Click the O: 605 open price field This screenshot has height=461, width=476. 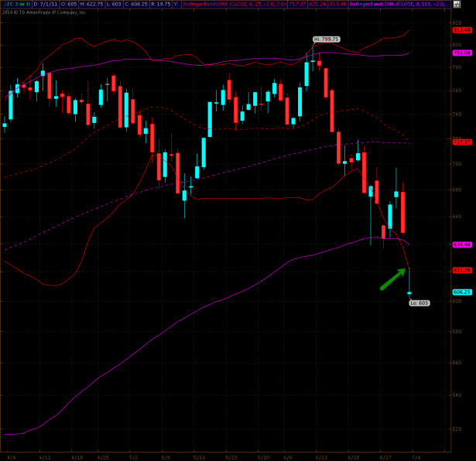point(72,4)
